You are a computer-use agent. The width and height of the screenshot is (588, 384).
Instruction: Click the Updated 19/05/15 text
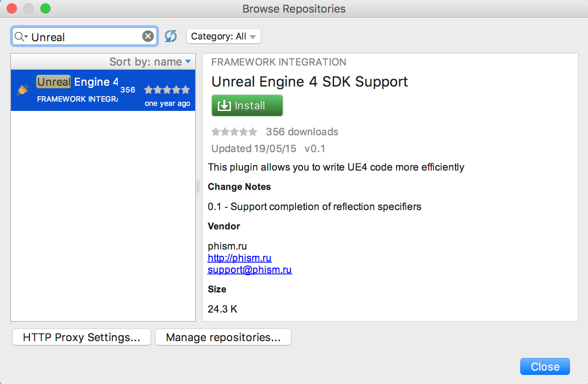[x=254, y=149]
